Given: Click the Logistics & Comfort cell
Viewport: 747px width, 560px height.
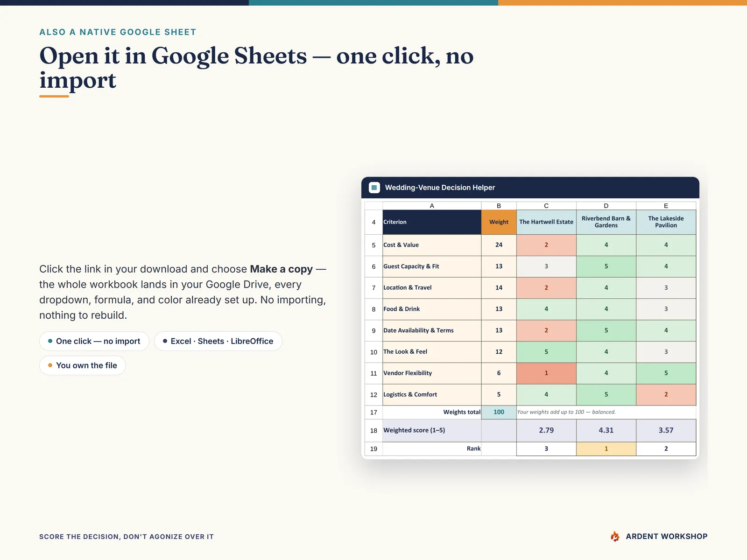Looking at the screenshot, I should pos(432,395).
